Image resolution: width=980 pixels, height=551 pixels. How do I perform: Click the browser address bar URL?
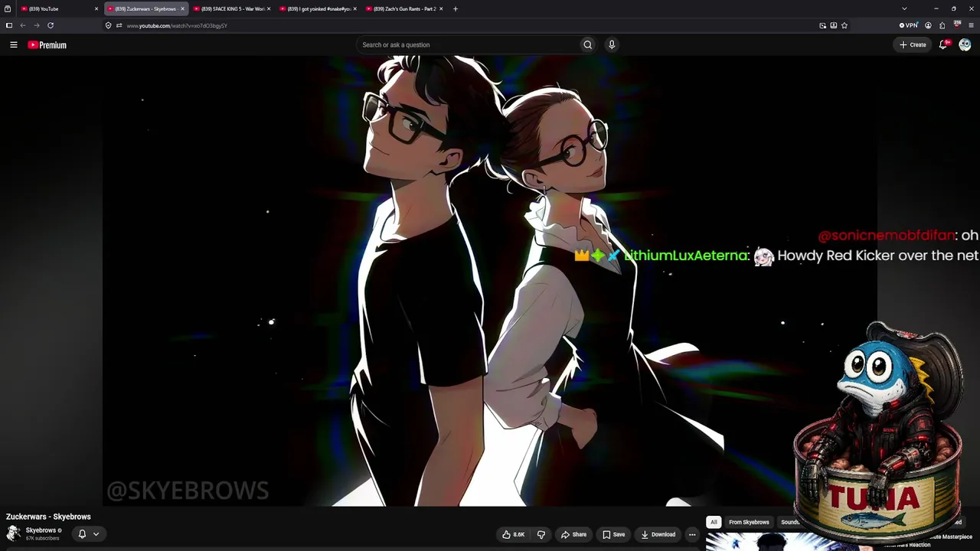tap(177, 25)
